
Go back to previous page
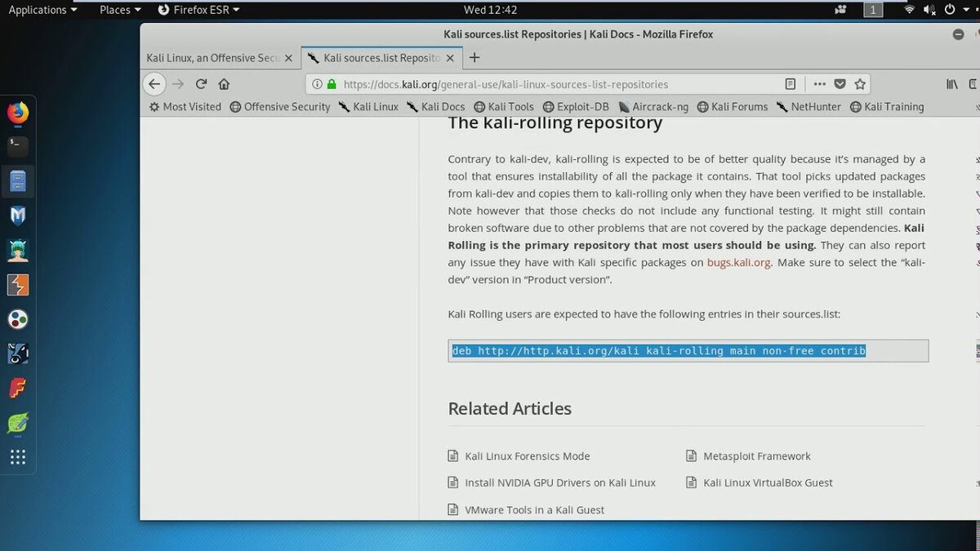(154, 83)
